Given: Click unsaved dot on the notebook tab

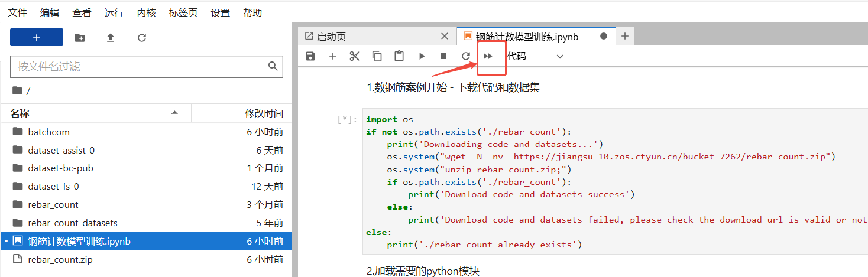Looking at the screenshot, I should click(604, 36).
